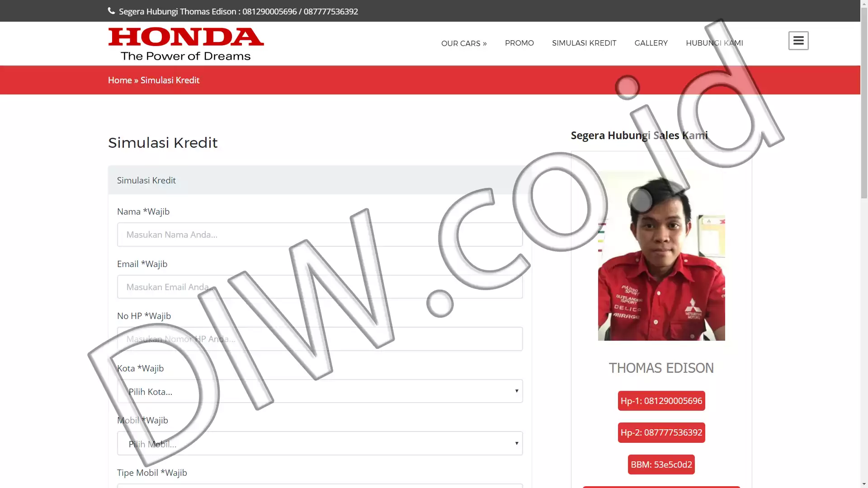Click Simulasi Kredit breadcrumb text
The image size is (868, 488).
(170, 80)
